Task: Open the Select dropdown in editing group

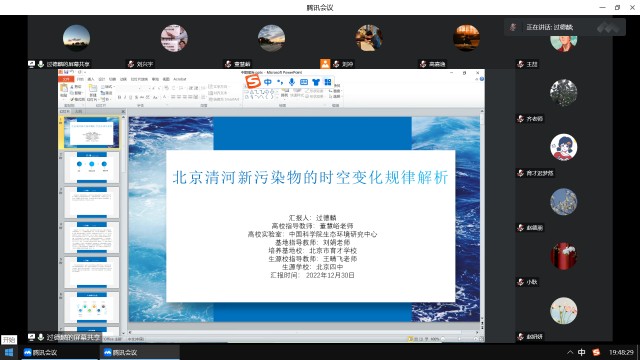Action: click(336, 97)
